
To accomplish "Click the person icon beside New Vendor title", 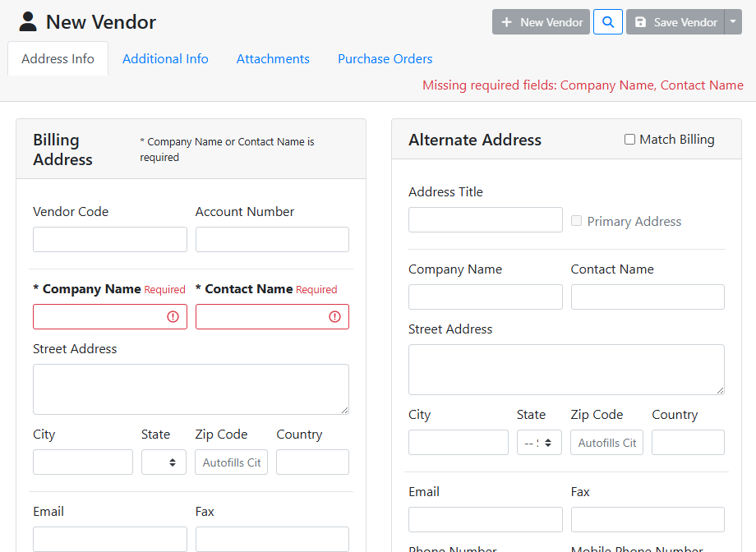I will point(28,22).
